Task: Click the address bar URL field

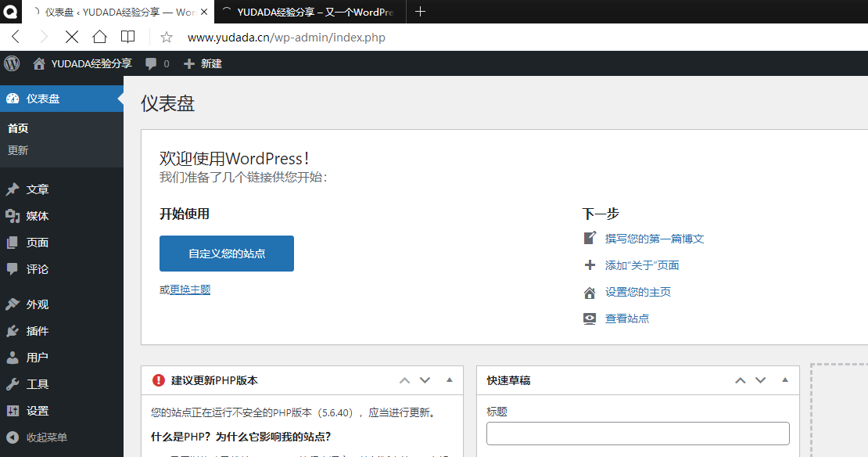Action: 286,38
